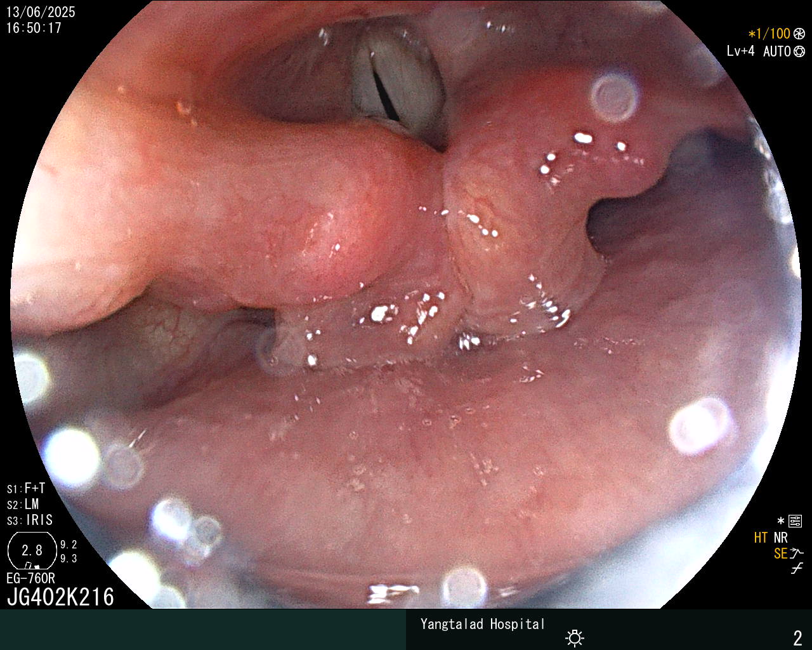Click the NR noise reduction indicator
The image size is (812, 650).
(x=780, y=538)
